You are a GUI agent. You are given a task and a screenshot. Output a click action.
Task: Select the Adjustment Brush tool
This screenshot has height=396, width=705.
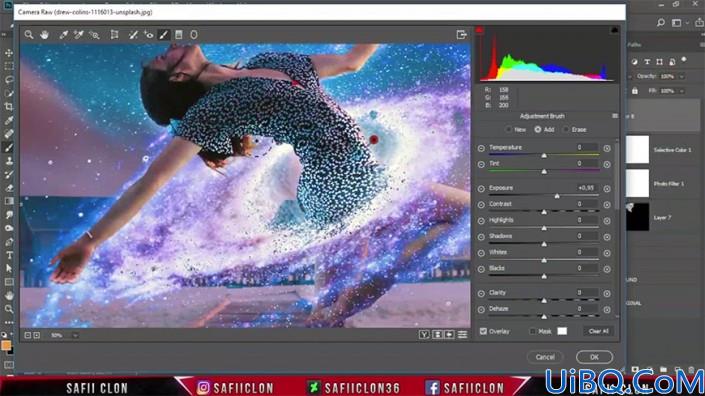pos(164,35)
